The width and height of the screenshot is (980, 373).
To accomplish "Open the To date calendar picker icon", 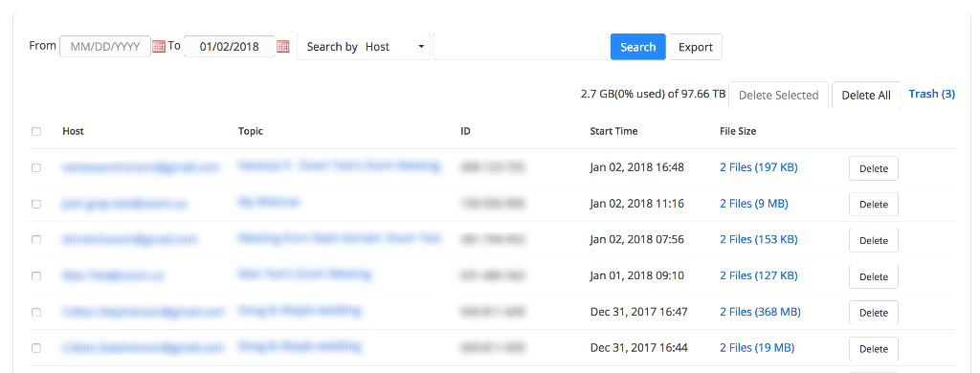I will pos(283,47).
